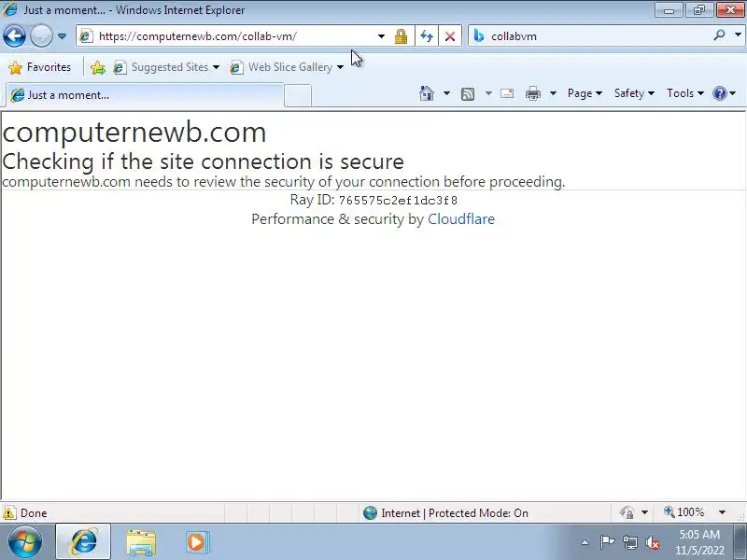Click the Internet Explorer title bar icon
The height and width of the screenshot is (560, 747).
click(x=10, y=9)
